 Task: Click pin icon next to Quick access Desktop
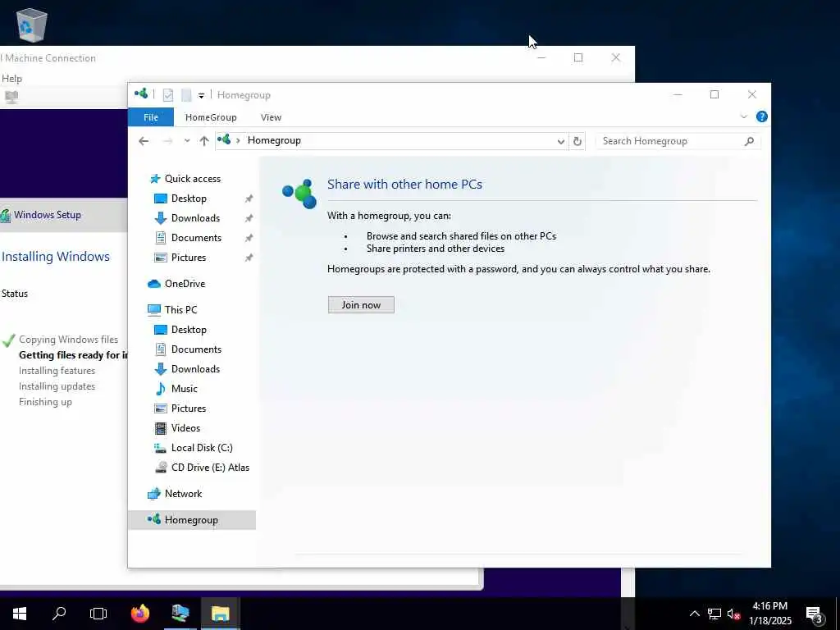(249, 199)
